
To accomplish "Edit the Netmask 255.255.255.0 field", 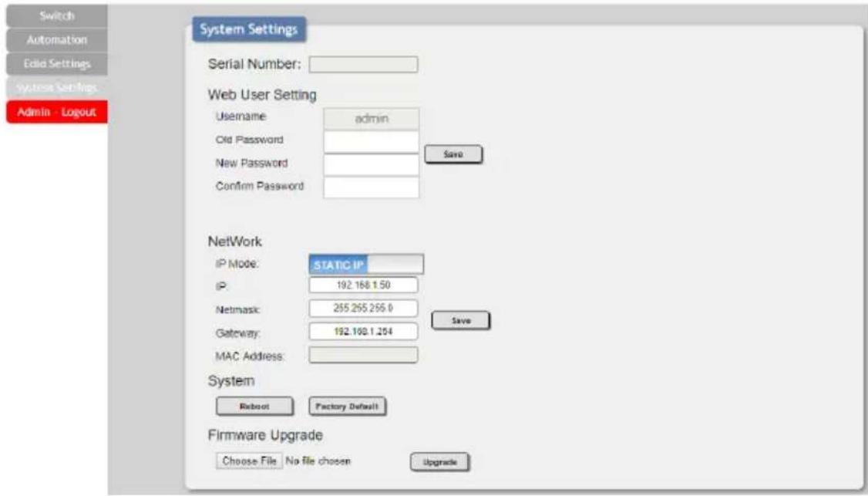I will [363, 308].
